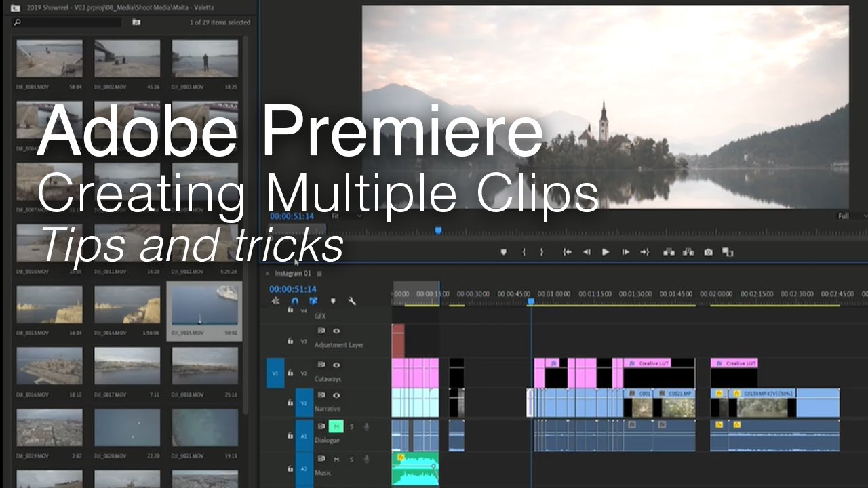
Task: Toggle lock on Adjustment Layer track
Action: click(x=290, y=341)
